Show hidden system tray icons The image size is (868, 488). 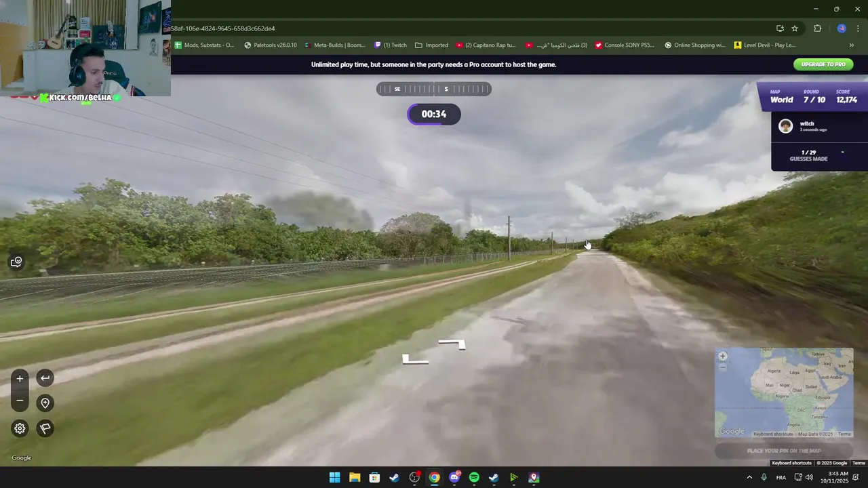(749, 477)
